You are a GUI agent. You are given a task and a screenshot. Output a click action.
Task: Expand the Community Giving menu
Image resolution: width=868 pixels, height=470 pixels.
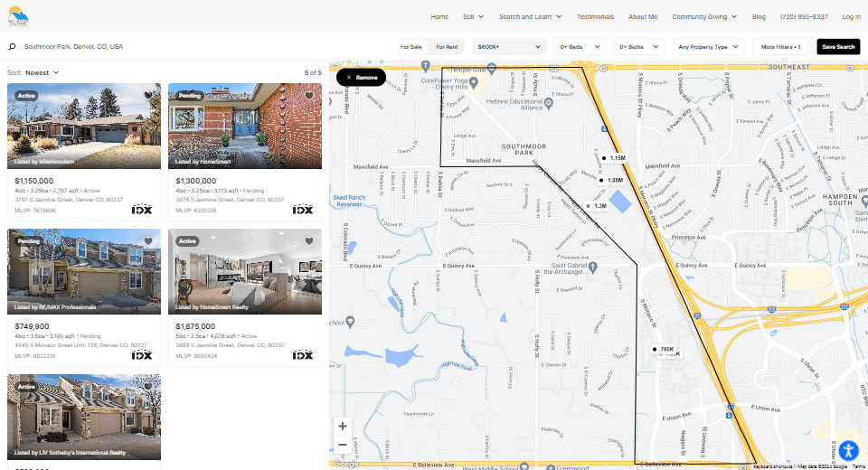pos(704,16)
